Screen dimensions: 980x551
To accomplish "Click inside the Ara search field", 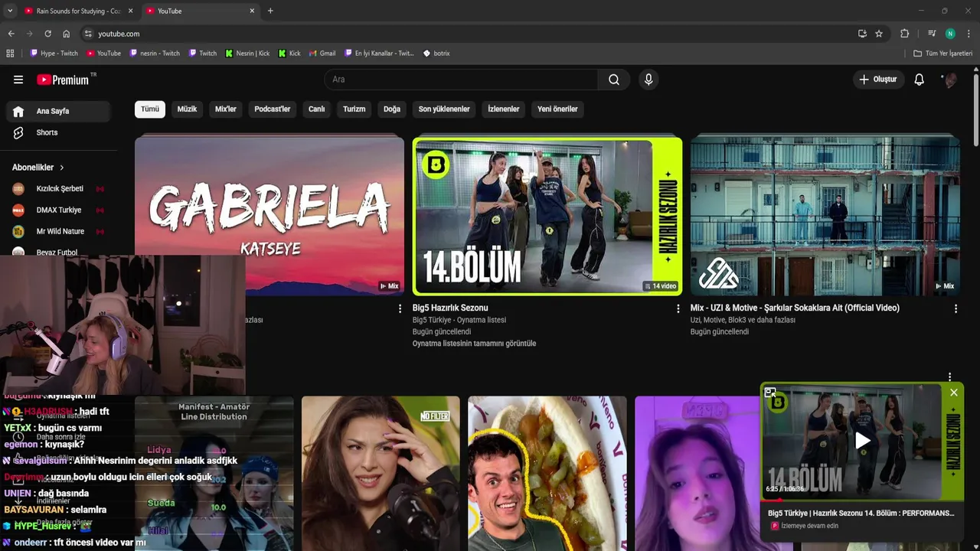I will pyautogui.click(x=462, y=80).
